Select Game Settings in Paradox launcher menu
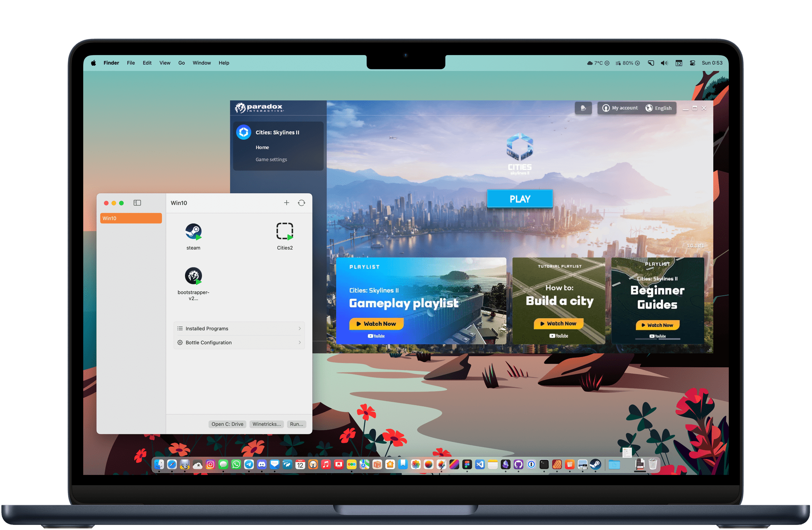The height and width of the screenshot is (530, 812). (x=270, y=159)
